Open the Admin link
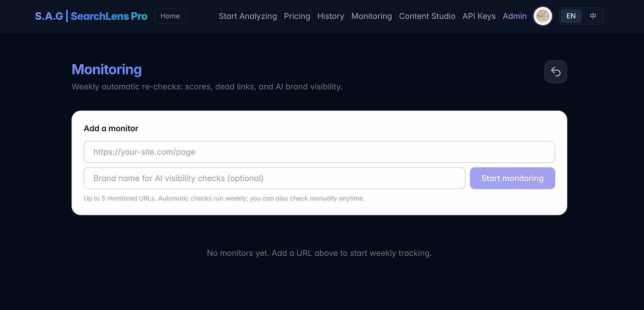644x310 pixels. (x=515, y=16)
